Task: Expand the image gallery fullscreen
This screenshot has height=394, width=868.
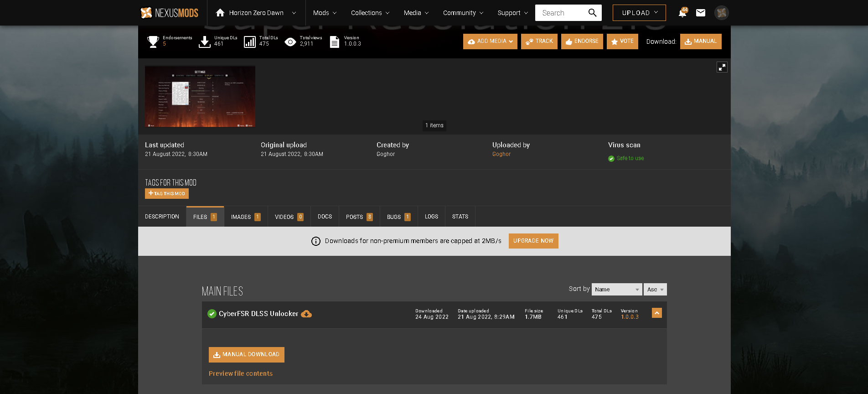Action: (x=722, y=67)
